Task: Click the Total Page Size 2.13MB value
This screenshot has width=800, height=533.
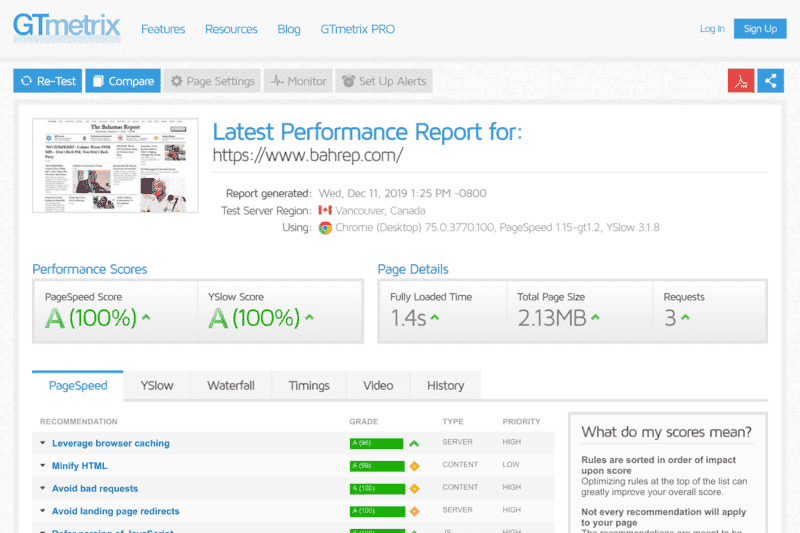Action: [x=552, y=318]
